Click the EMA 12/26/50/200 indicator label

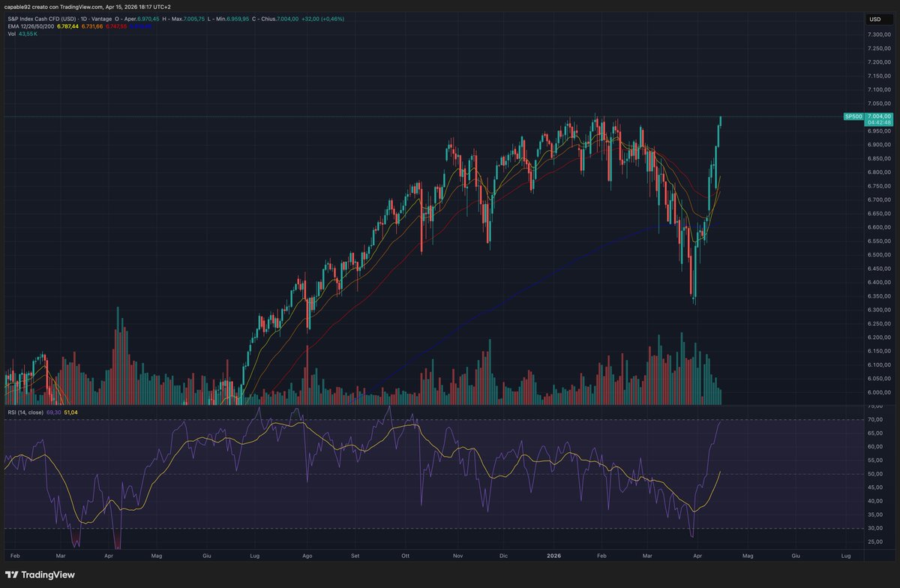tap(30, 26)
